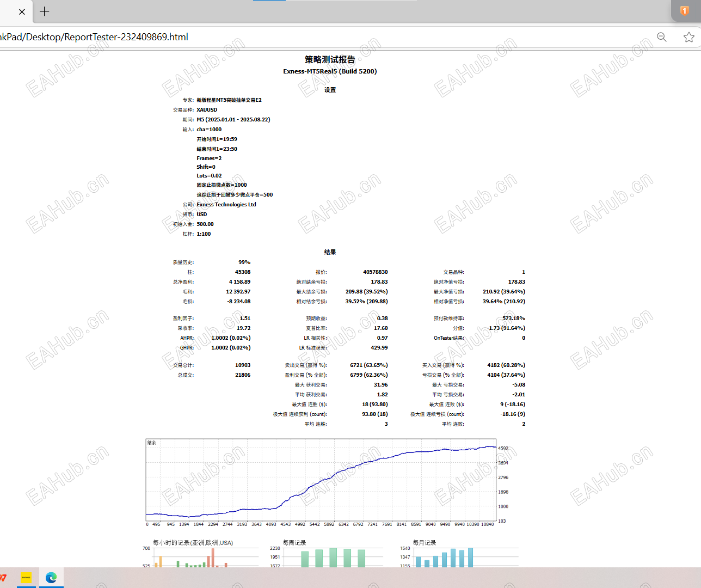The width and height of the screenshot is (701, 588).
Task: Select period M5 (2025.01.01 - 2025.08.22)
Action: pos(233,120)
